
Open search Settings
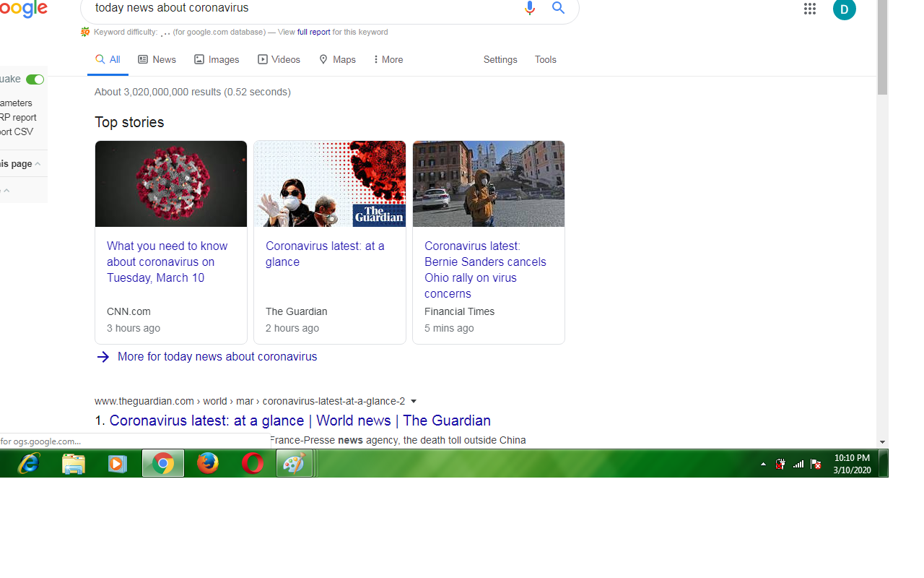point(500,59)
